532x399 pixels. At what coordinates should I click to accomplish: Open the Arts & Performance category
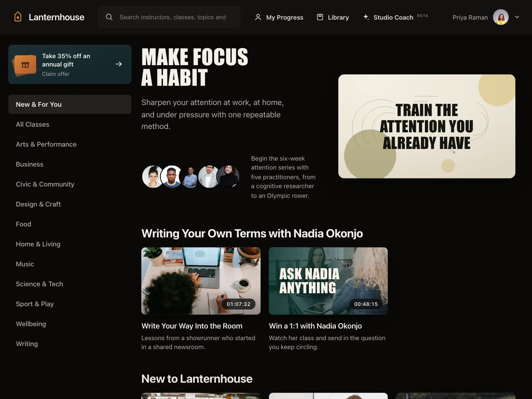(70, 144)
